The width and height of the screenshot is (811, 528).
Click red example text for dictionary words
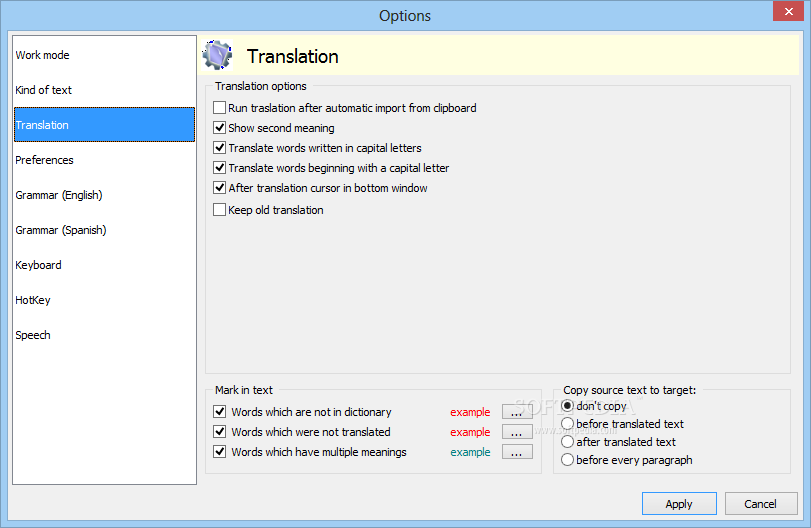coord(470,412)
